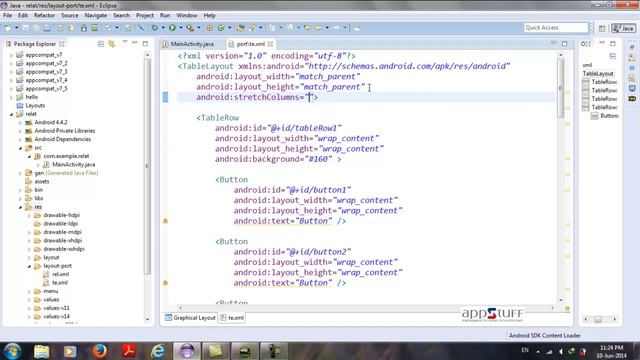This screenshot has height=360, width=640.
Task: Run Android Lint check icon
Action: coord(108,28)
